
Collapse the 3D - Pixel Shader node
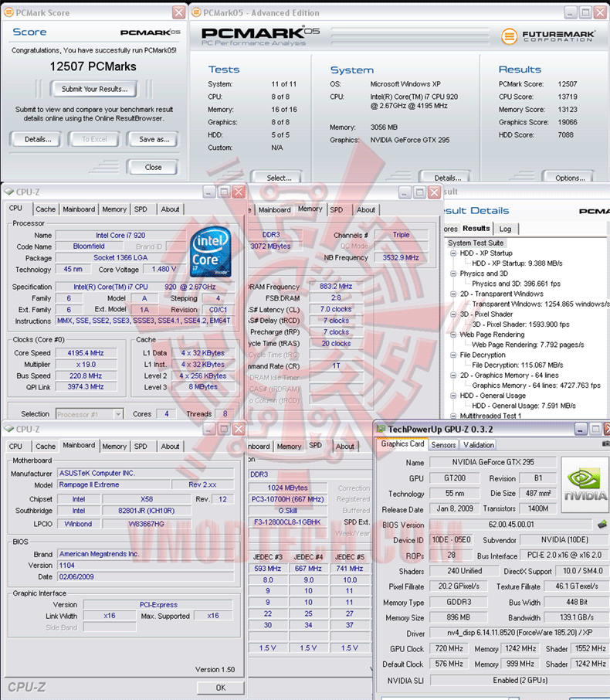pos(453,314)
